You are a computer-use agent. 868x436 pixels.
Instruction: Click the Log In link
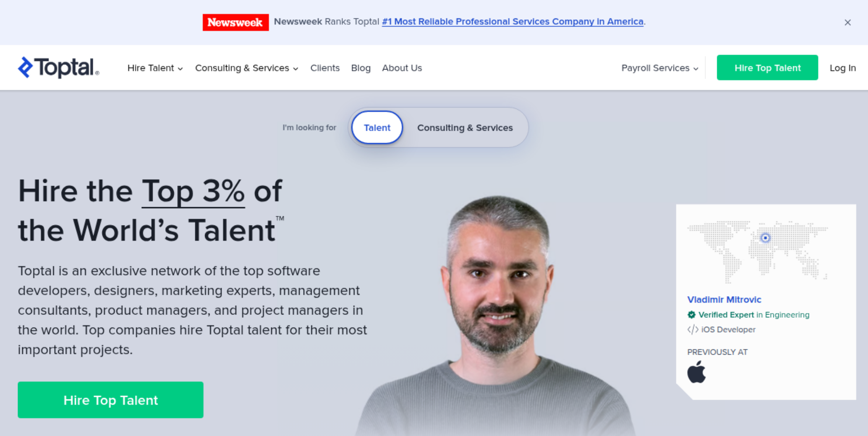coord(842,68)
